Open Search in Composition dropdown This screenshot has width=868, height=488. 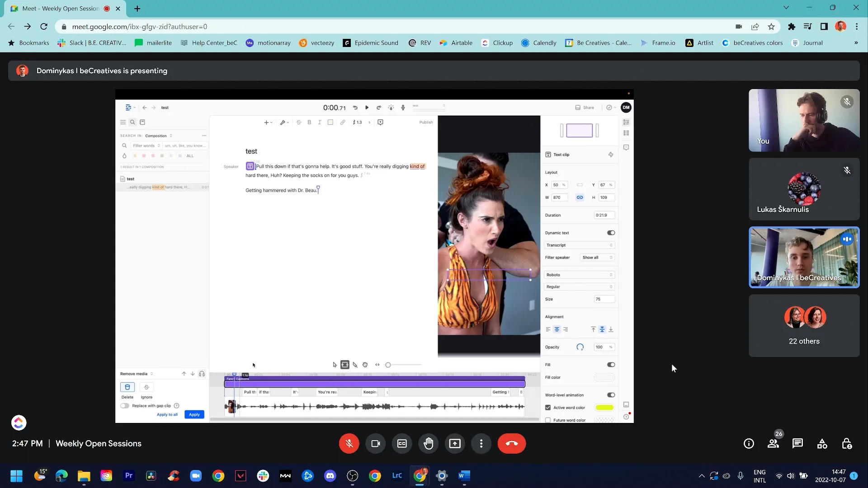158,136
